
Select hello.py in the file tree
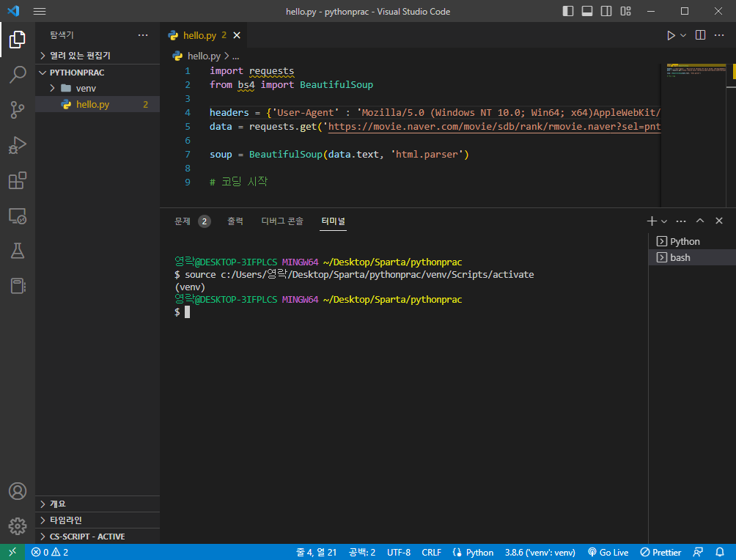(97, 104)
